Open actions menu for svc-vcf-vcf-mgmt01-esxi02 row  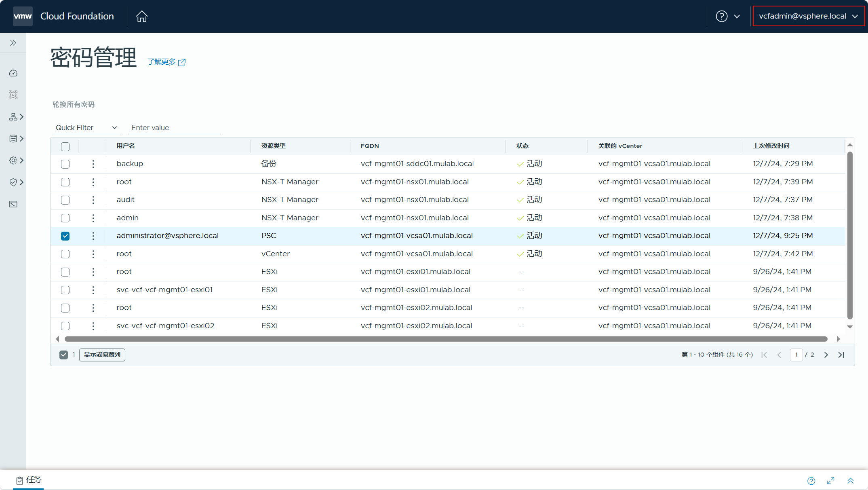click(93, 326)
